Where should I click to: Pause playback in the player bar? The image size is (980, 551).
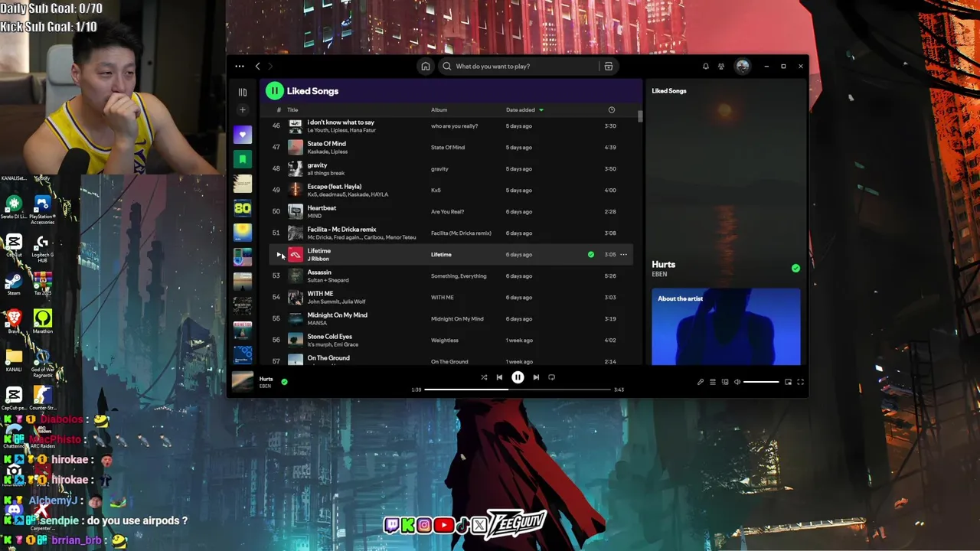(x=518, y=377)
